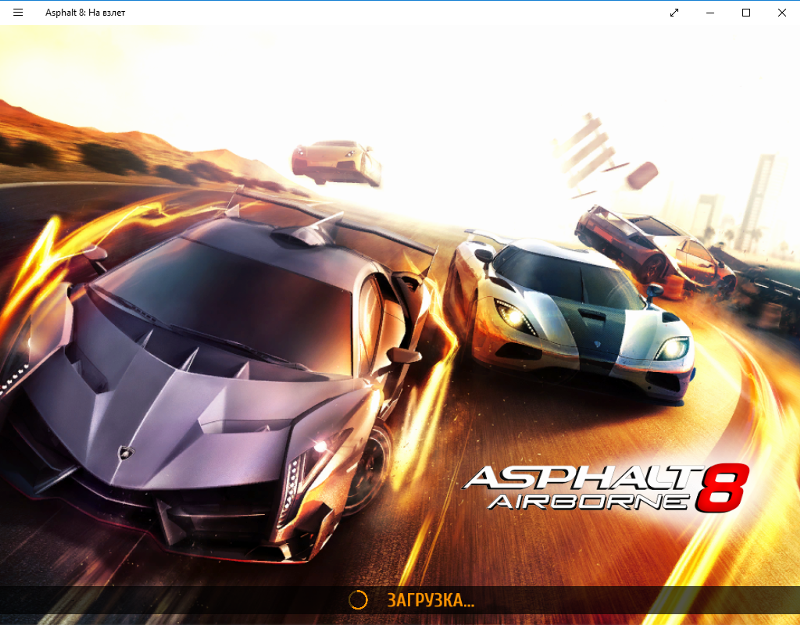Click the "ЗАГРУЗКА..." loading text
The image size is (800, 625).
point(431,601)
